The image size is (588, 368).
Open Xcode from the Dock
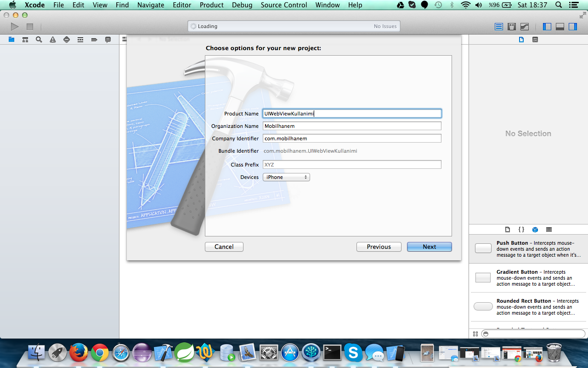point(163,353)
